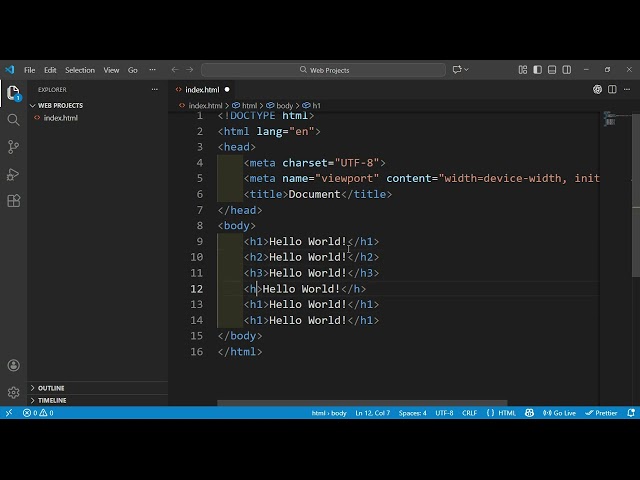Open the Edit menu
This screenshot has height=480, width=640.
pyautogui.click(x=50, y=70)
